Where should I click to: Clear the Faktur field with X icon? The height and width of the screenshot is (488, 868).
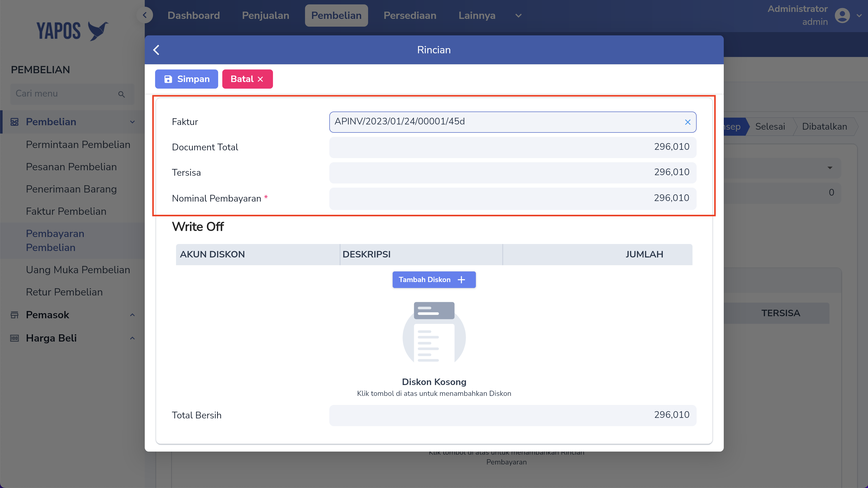point(687,122)
